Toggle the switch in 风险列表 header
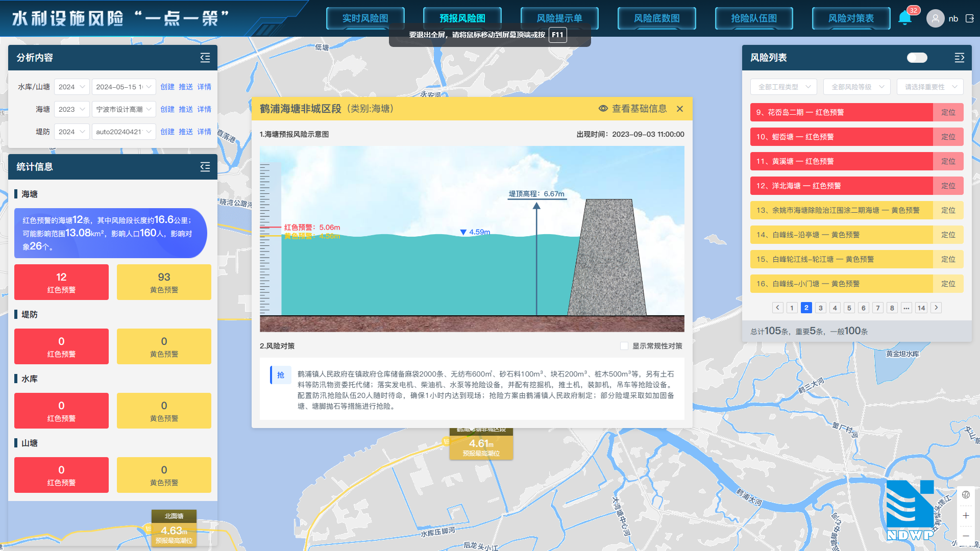 [917, 58]
